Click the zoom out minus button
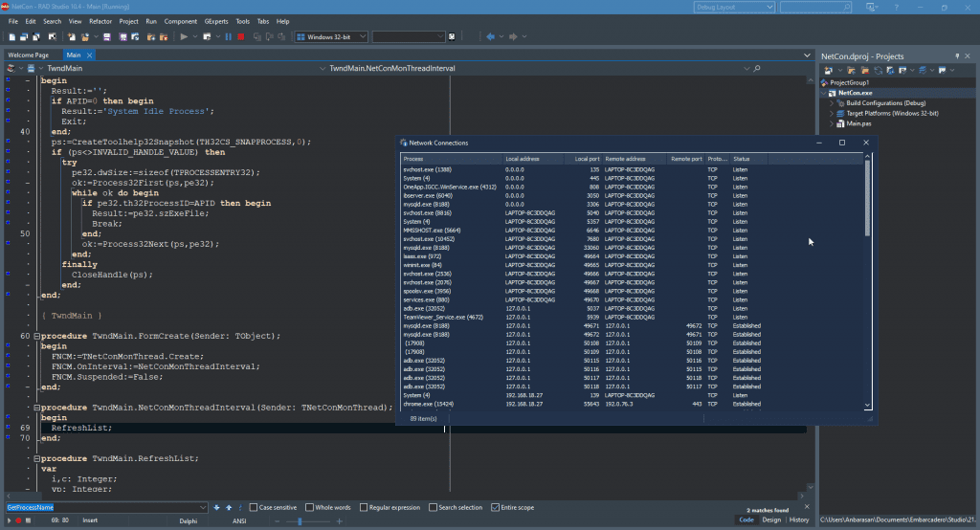Image resolution: width=980 pixels, height=530 pixels. tap(277, 520)
